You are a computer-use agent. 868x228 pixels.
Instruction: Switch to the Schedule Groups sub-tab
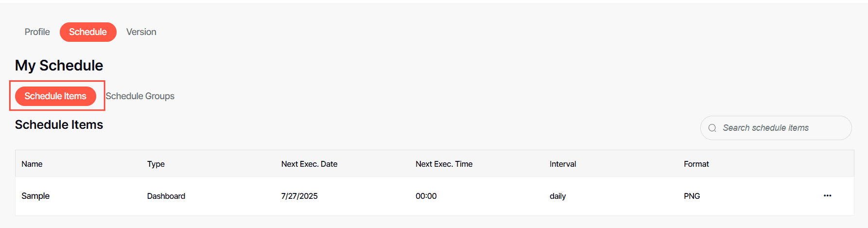click(x=140, y=96)
